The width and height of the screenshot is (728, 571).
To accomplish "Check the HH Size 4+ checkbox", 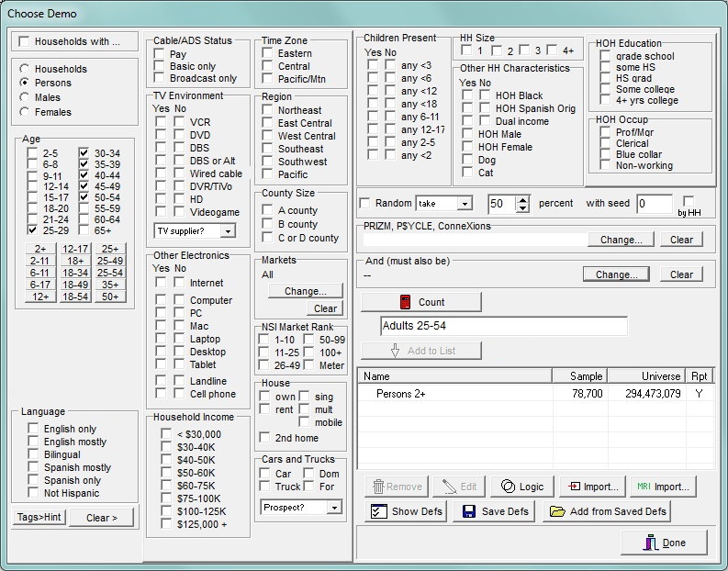I will coord(553,50).
